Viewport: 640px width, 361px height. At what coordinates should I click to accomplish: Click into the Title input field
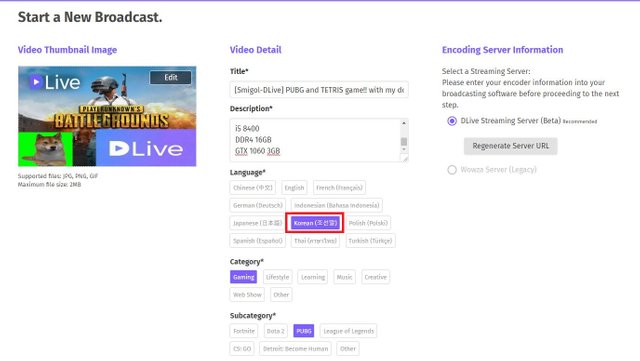pyautogui.click(x=319, y=90)
